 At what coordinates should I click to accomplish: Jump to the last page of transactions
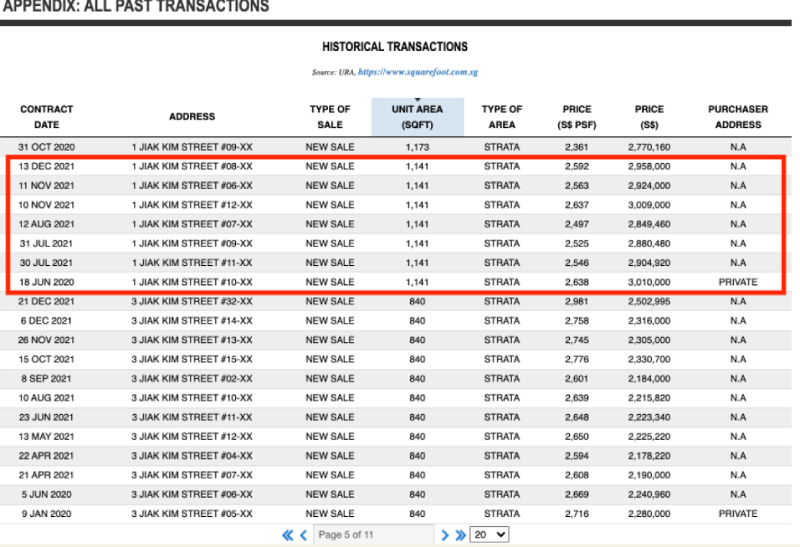tap(460, 536)
